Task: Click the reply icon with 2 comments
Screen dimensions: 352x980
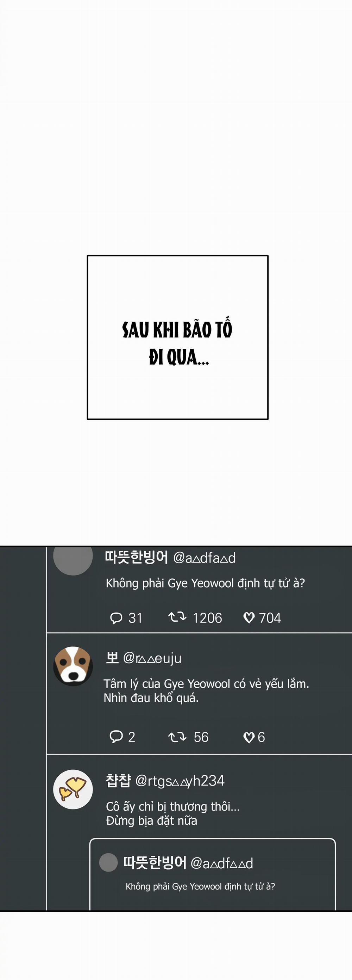Action: 116,737
